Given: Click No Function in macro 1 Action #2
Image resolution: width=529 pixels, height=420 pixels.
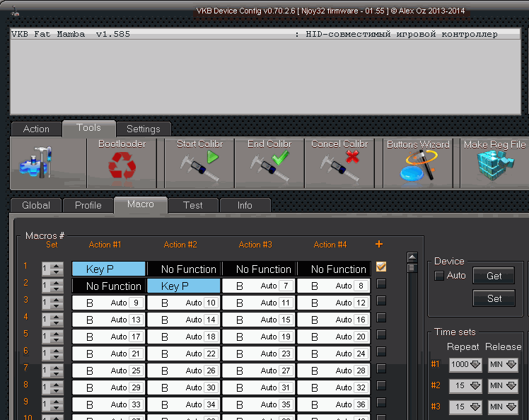Looking at the screenshot, I should tap(184, 269).
